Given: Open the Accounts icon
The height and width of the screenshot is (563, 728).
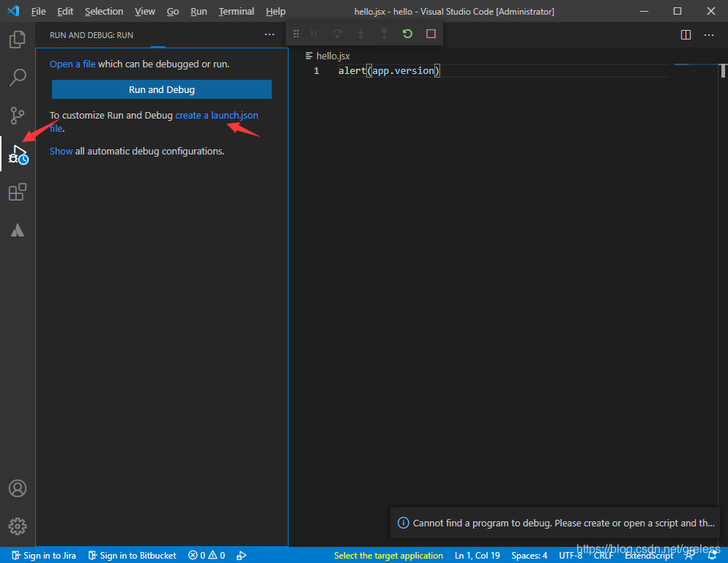Looking at the screenshot, I should [17, 488].
